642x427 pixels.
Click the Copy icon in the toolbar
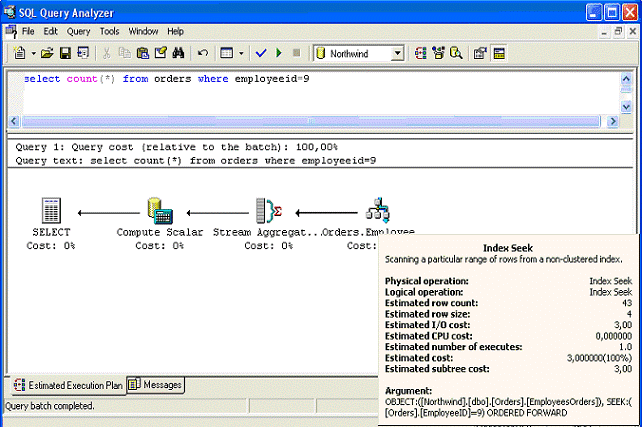(x=124, y=53)
